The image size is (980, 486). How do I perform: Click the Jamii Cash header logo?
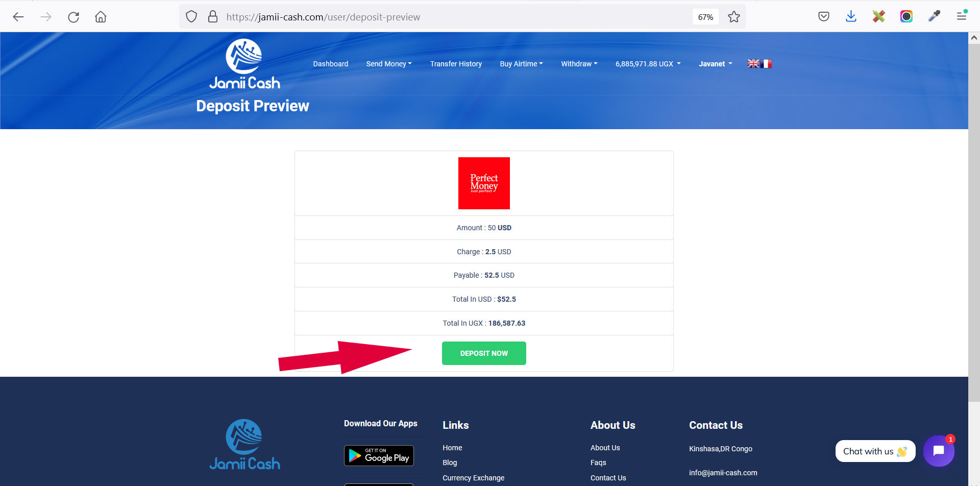point(244,65)
